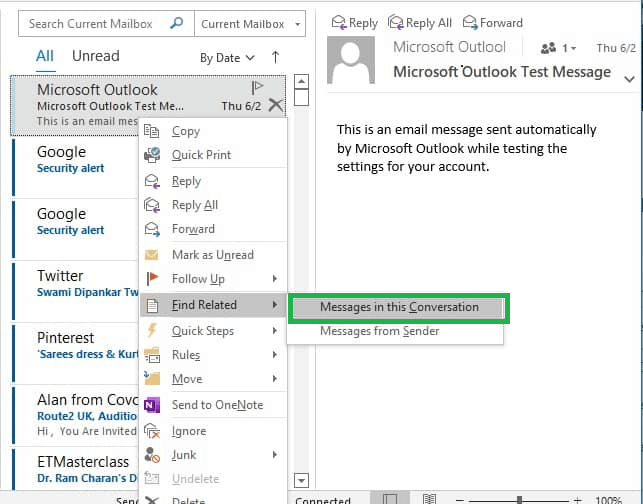Open the first Google Security alert email
Screen dimensions: 643x504
tap(75, 167)
